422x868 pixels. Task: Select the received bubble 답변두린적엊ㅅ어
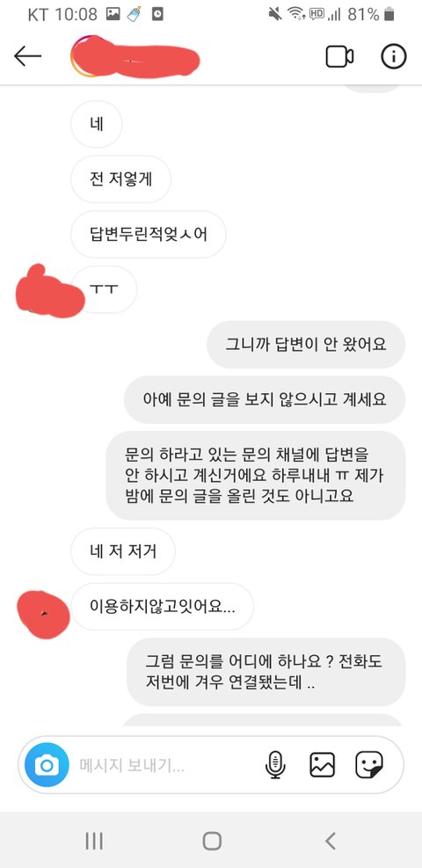pyautogui.click(x=149, y=234)
